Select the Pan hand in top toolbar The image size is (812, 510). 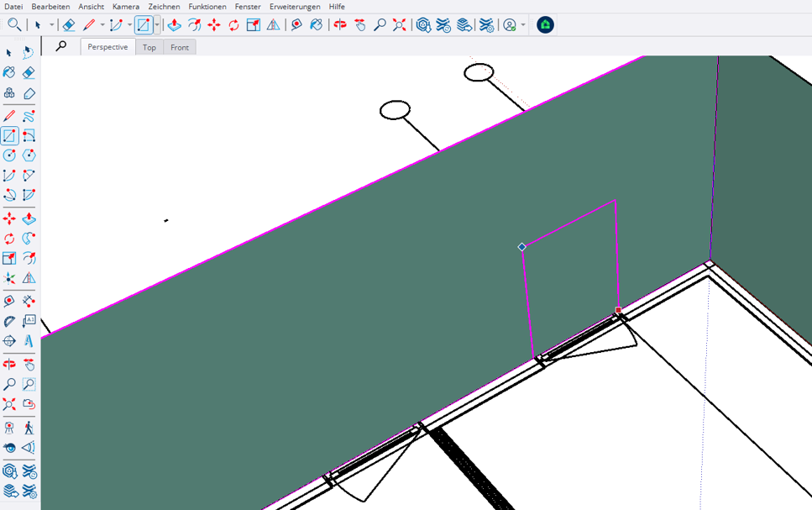pyautogui.click(x=360, y=25)
